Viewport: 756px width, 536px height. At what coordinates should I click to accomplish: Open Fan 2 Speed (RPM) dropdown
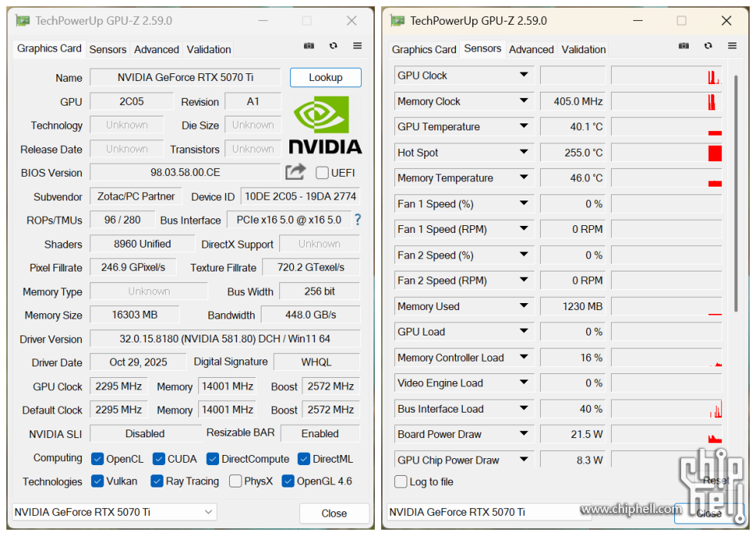pyautogui.click(x=524, y=279)
